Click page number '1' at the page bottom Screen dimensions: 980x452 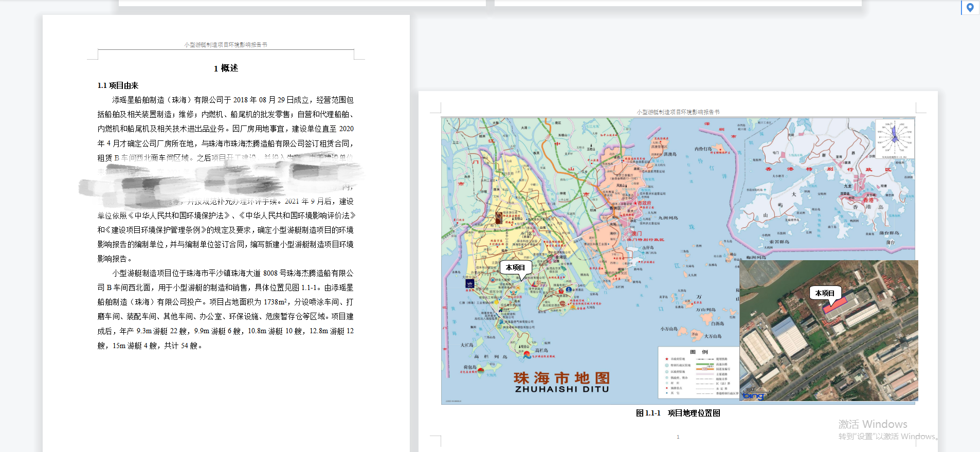coord(678,437)
